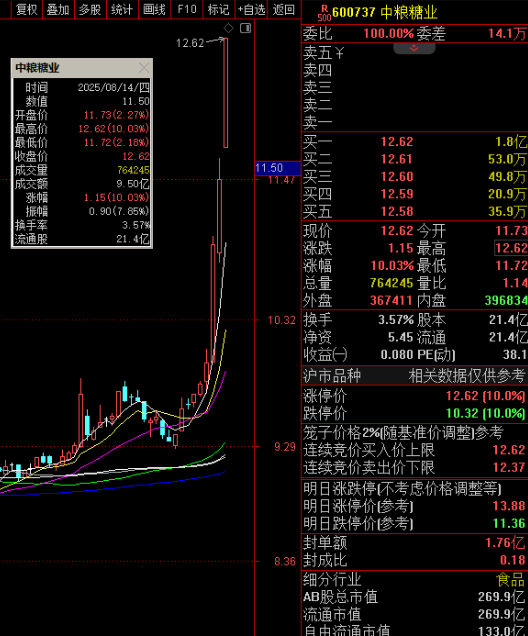
Task: Open the 统计 statistics tool
Action: [x=122, y=9]
